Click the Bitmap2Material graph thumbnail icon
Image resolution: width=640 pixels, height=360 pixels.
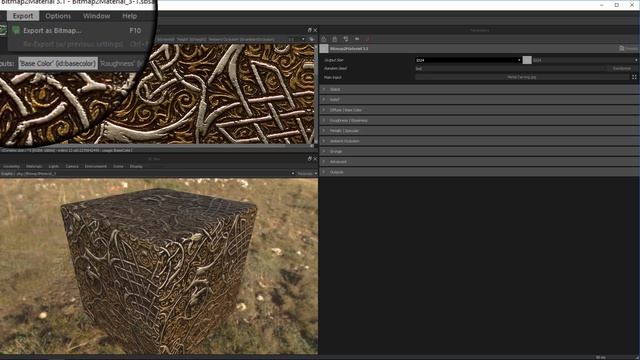pyautogui.click(x=324, y=49)
